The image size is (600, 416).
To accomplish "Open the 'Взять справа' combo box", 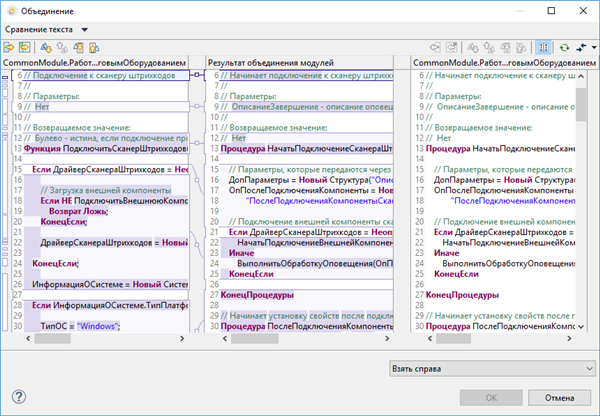I will coord(488,368).
